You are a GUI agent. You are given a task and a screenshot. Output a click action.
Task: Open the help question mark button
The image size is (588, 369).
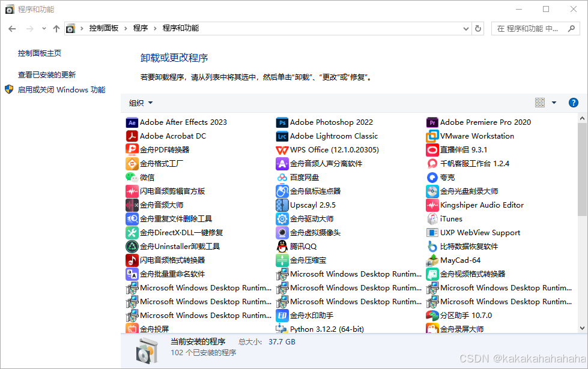click(x=574, y=102)
